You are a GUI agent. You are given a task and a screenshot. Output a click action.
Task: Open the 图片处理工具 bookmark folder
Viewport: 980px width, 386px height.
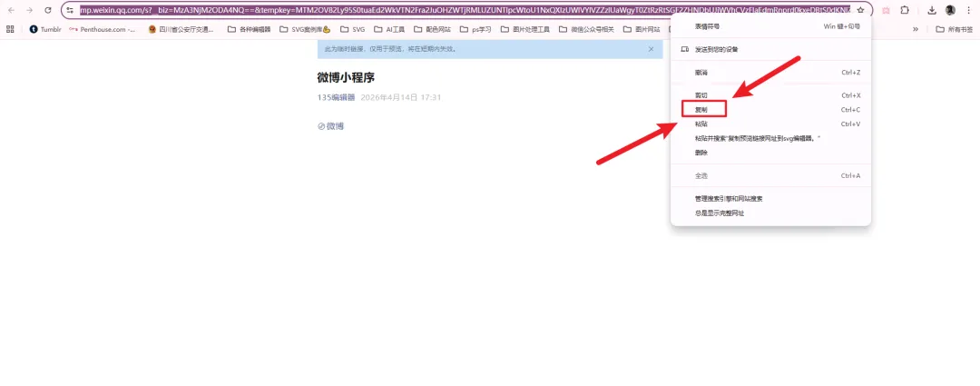(525, 29)
